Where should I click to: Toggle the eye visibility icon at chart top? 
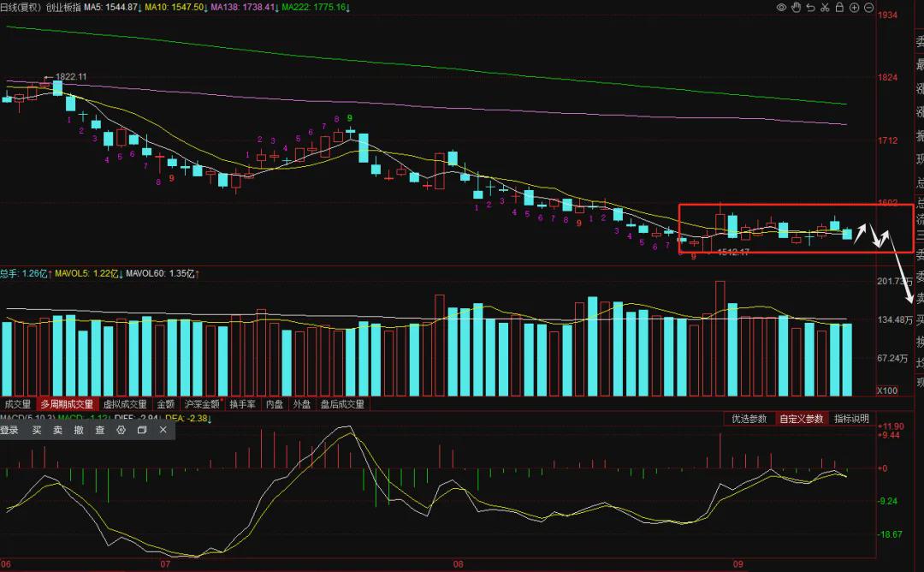781,8
